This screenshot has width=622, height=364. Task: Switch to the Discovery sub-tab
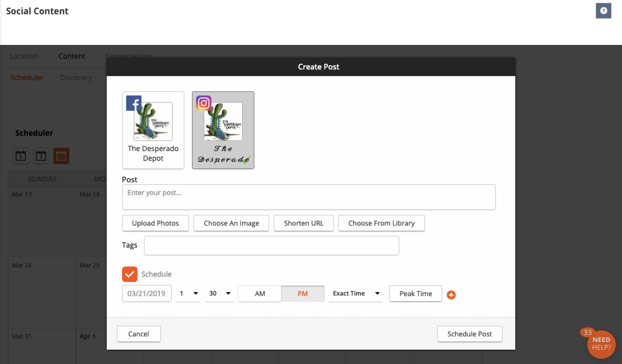coord(76,78)
